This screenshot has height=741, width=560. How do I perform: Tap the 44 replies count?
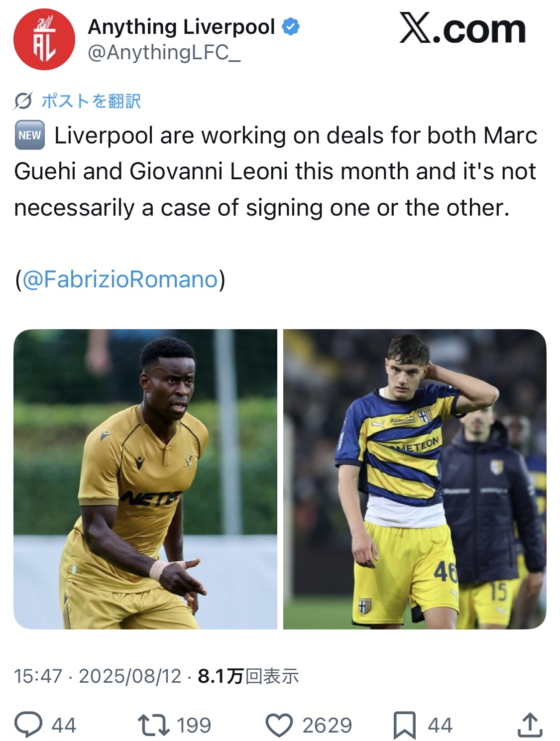pyautogui.click(x=64, y=726)
